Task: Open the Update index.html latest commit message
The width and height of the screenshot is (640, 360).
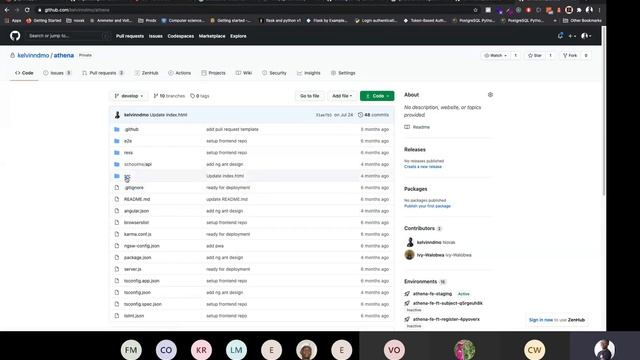Action: (168, 115)
